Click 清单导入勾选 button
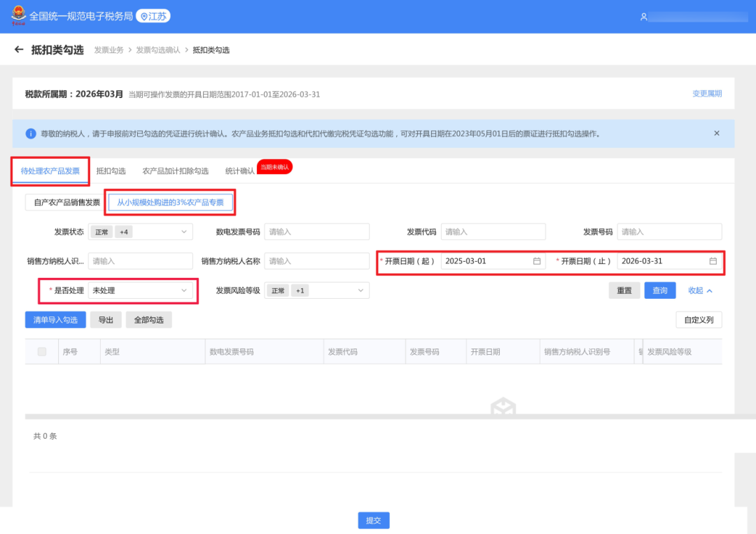756x534 pixels. coord(55,320)
